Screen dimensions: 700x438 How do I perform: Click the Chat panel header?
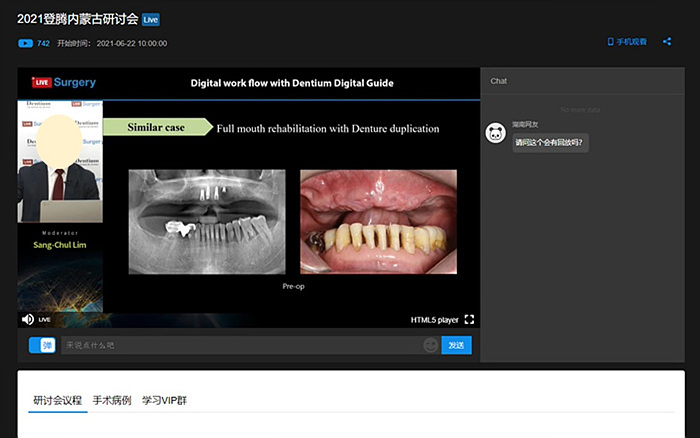coord(499,81)
